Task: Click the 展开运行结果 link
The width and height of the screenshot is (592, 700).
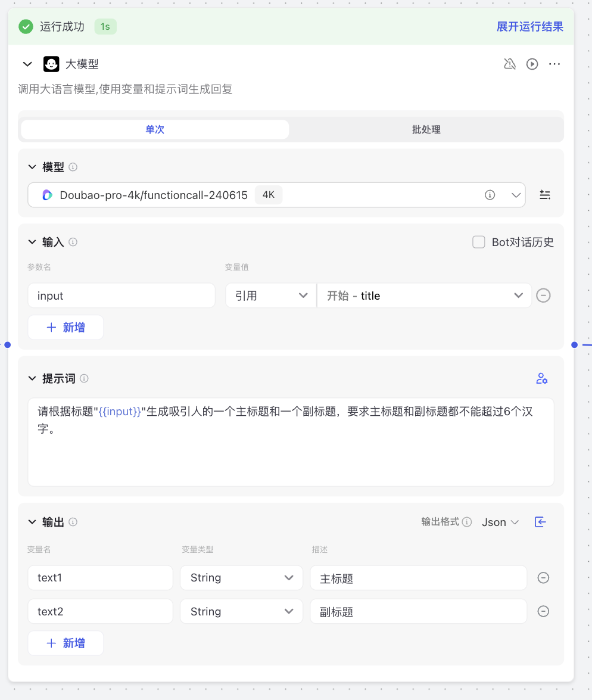Action: pyautogui.click(x=529, y=27)
